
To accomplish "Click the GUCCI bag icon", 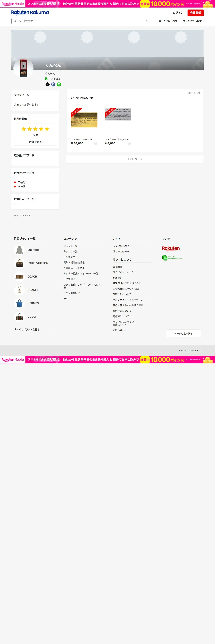I will [19, 317].
